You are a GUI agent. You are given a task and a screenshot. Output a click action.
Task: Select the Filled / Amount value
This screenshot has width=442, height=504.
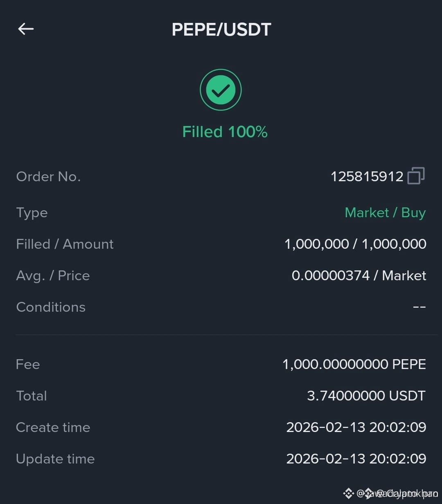tap(355, 244)
